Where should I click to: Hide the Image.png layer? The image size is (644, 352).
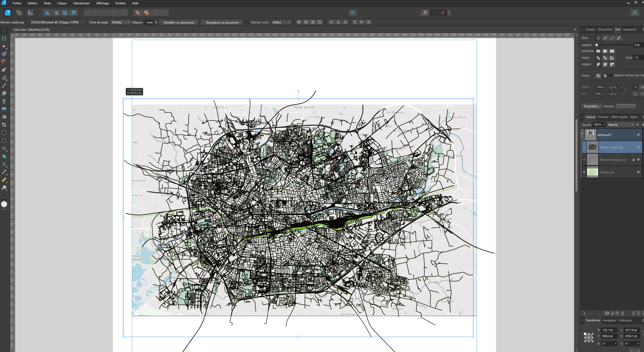638,172
